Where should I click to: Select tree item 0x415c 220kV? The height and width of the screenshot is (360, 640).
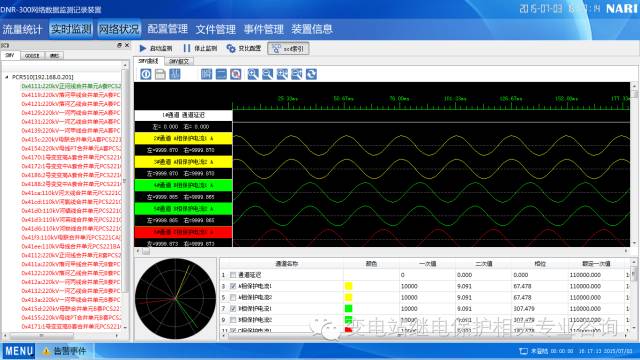coord(71,139)
